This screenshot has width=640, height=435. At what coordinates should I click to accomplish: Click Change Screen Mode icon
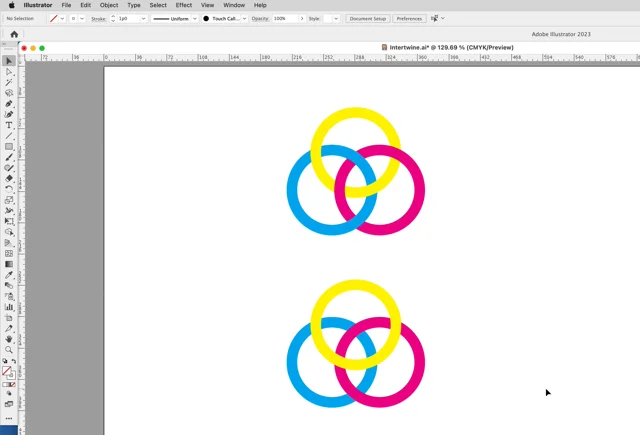[9, 404]
